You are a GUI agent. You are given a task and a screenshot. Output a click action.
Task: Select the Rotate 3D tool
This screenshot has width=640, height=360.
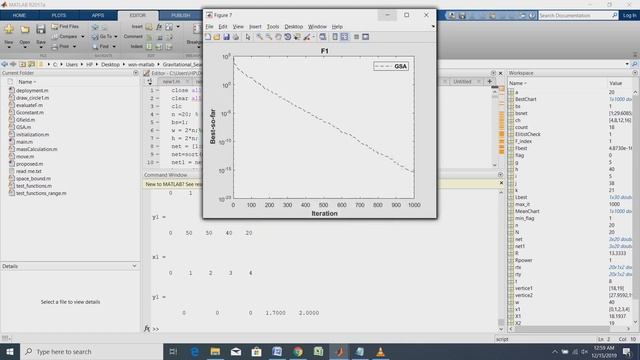click(x=287, y=37)
